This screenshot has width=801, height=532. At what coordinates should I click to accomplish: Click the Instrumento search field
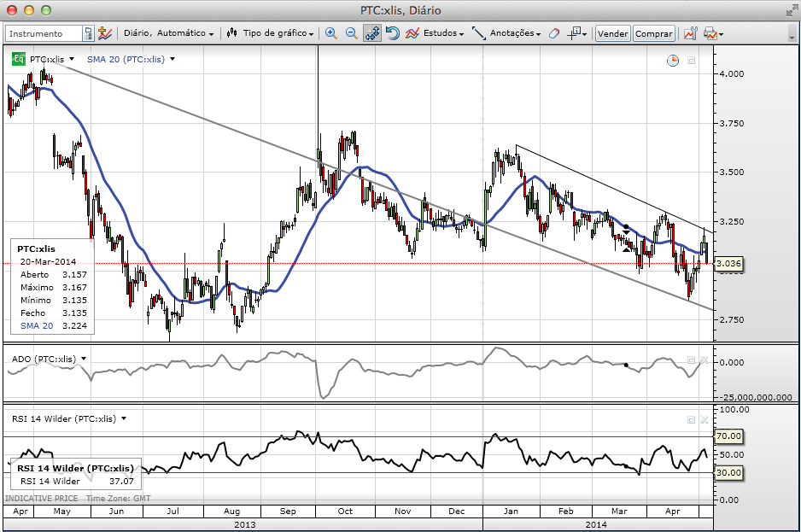pos(44,33)
